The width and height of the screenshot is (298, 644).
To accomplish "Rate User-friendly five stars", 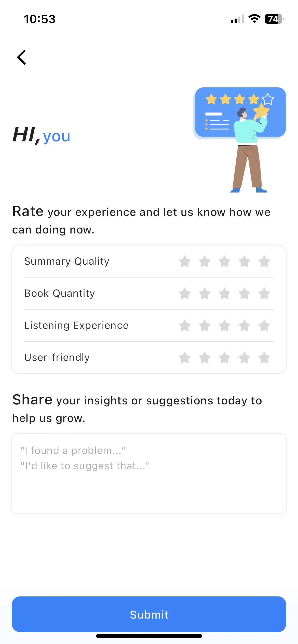I will 264,358.
